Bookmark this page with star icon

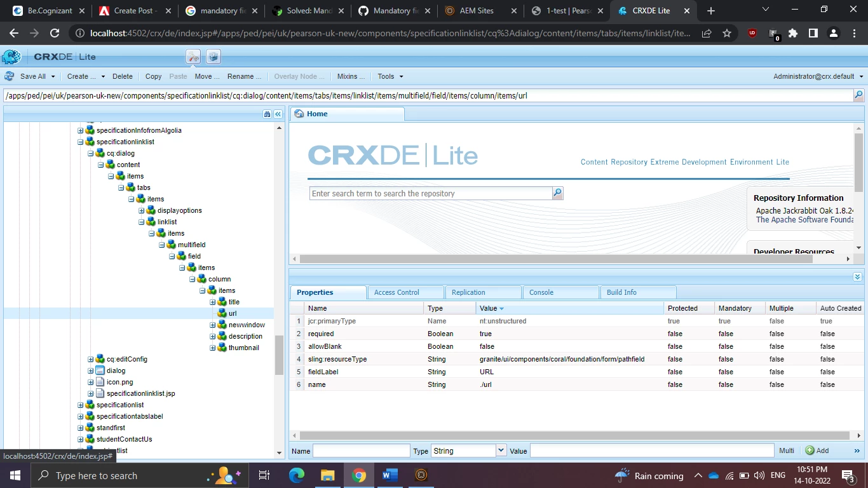click(727, 33)
